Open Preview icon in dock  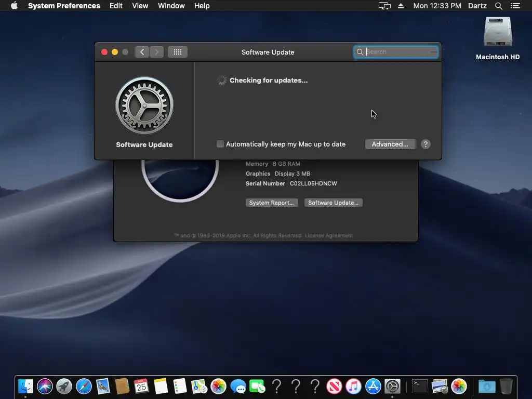440,387
